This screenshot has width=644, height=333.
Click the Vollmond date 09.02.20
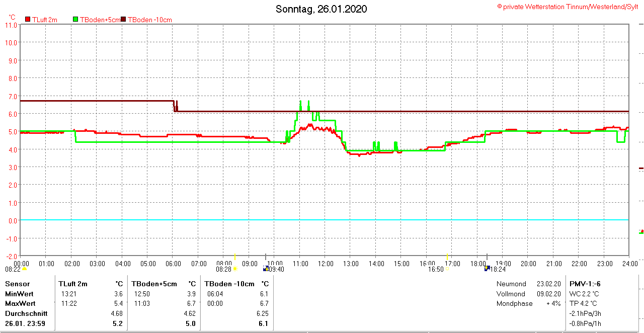(x=547, y=294)
